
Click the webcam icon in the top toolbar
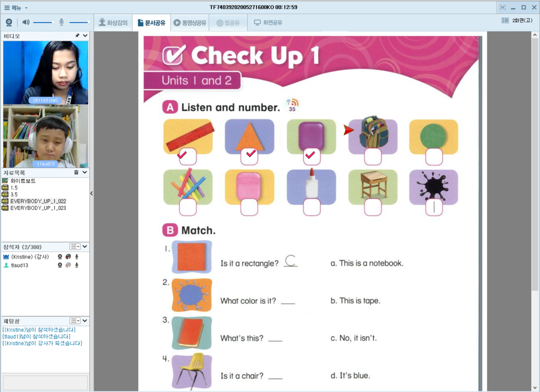click(9, 22)
